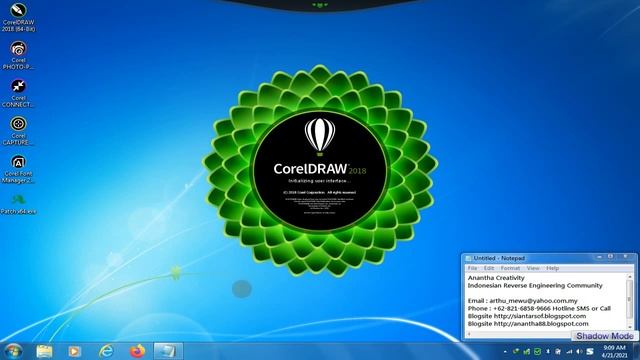Open Internet Explorer from the taskbar

[x=106, y=351]
